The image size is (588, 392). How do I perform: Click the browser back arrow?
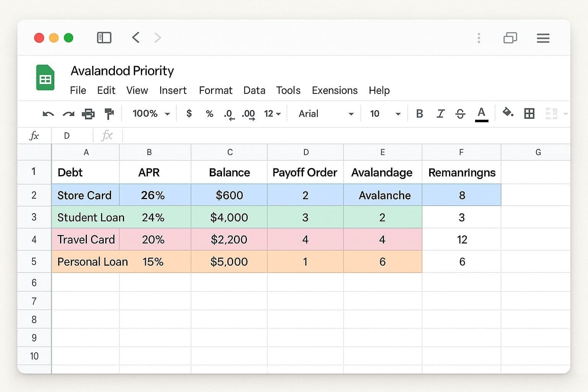coord(136,38)
